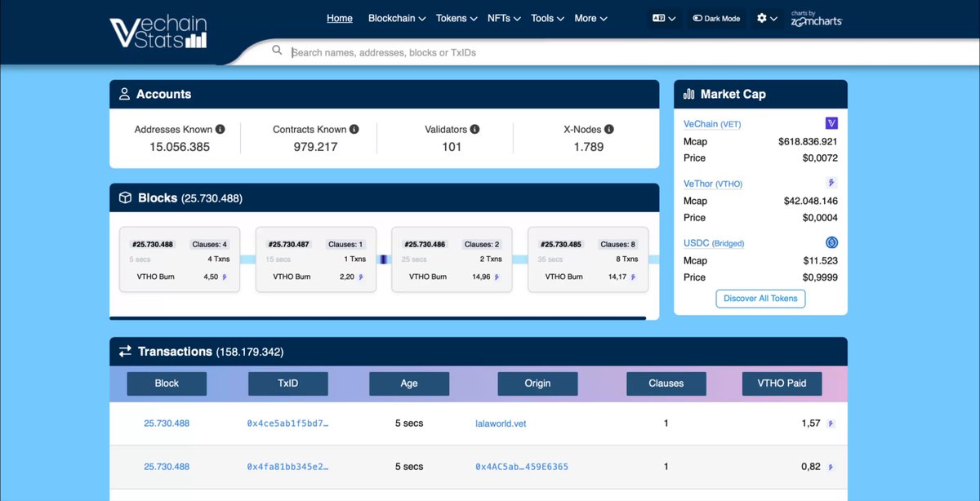The width and height of the screenshot is (980, 501).
Task: Open origin address 0x4AC5ab…459E6365
Action: click(x=522, y=467)
